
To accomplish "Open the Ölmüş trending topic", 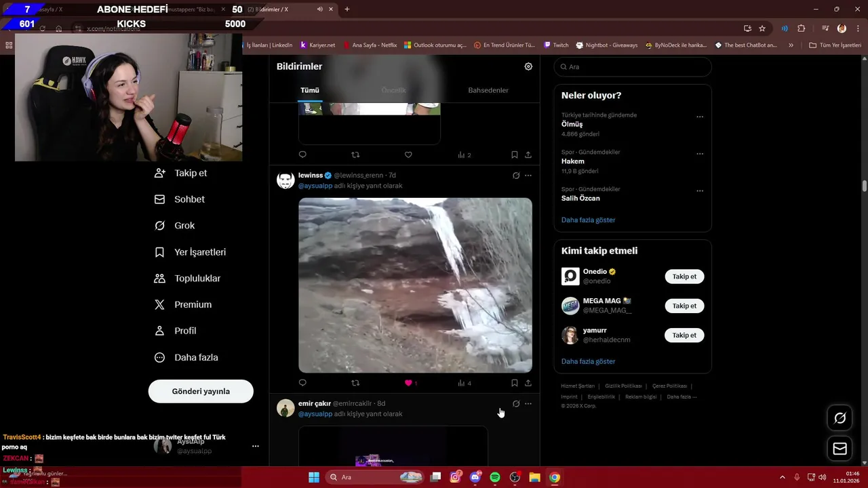I will coord(572,124).
